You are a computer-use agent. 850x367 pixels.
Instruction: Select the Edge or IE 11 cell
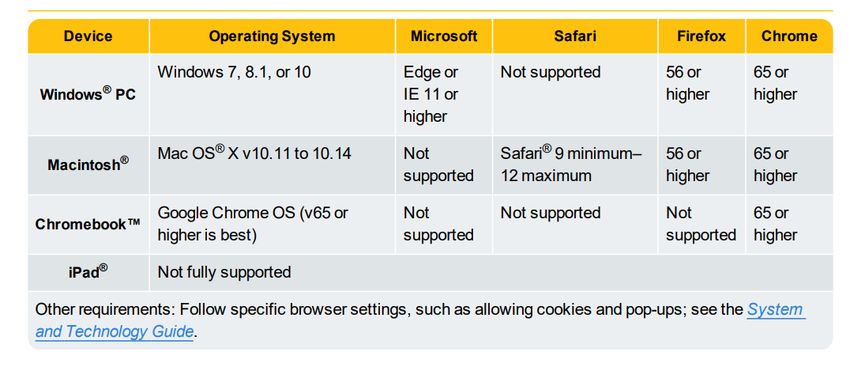point(444,94)
